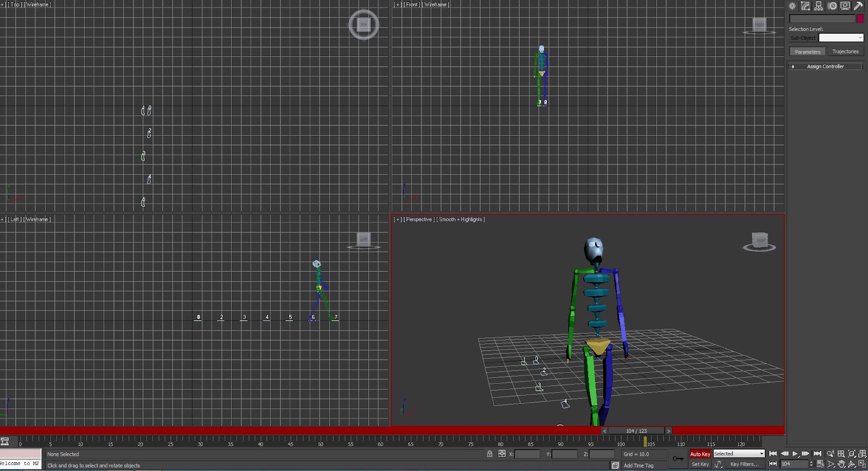This screenshot has width=868, height=471.
Task: Click the object name field
Action: click(822, 18)
